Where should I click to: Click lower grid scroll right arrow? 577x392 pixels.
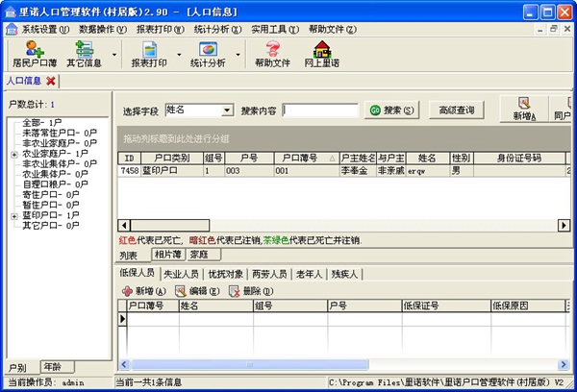click(x=563, y=364)
